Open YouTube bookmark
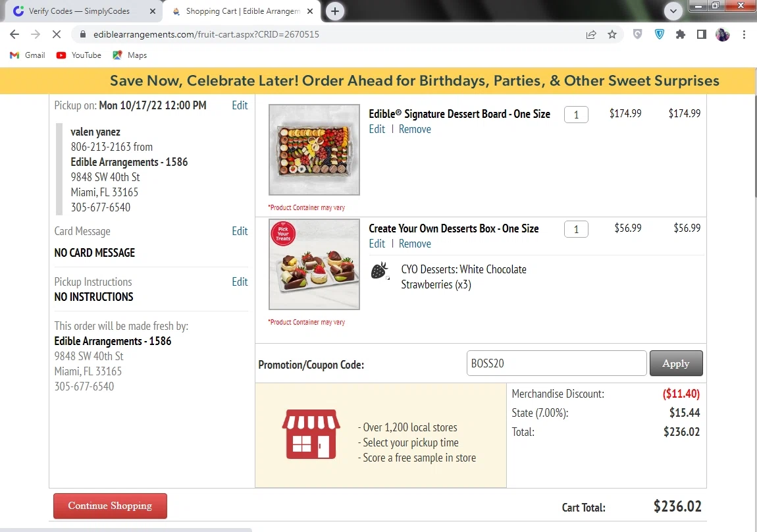757x532 pixels. tap(79, 55)
